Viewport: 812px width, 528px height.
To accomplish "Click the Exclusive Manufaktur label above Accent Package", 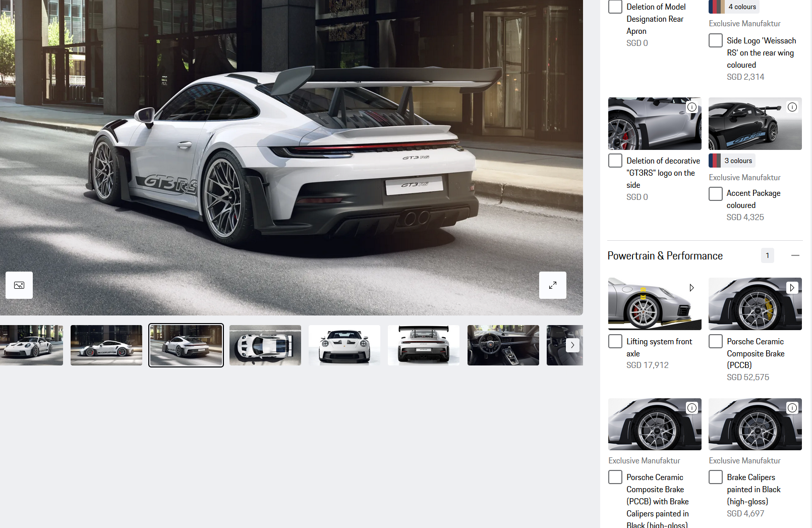I will 744,178.
